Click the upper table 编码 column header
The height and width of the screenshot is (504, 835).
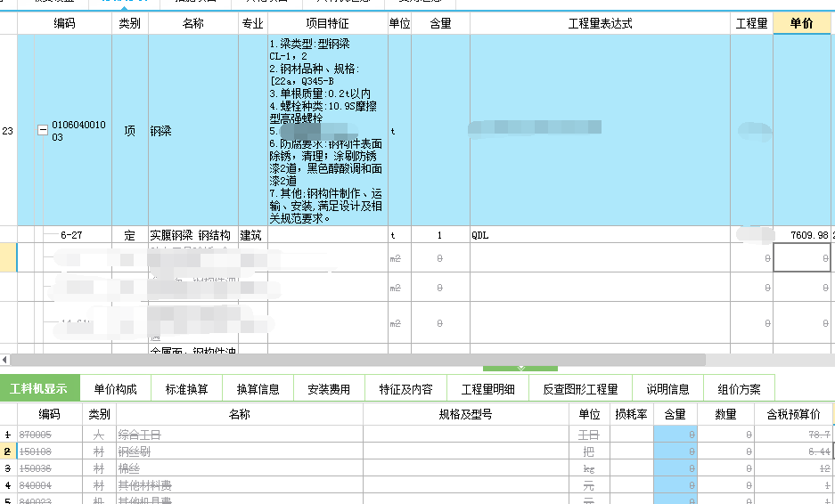pos(64,23)
